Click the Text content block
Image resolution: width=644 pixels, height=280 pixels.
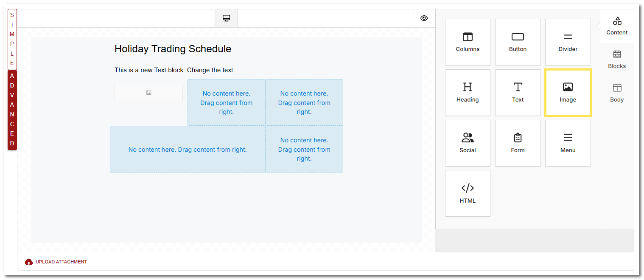click(x=518, y=92)
